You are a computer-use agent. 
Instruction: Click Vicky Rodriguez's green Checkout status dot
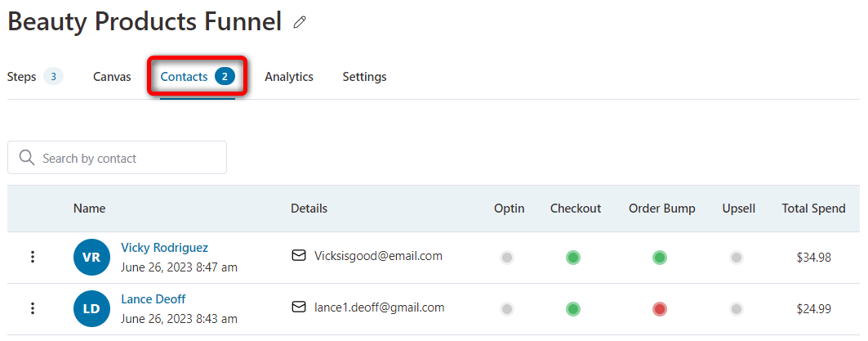[x=573, y=258]
